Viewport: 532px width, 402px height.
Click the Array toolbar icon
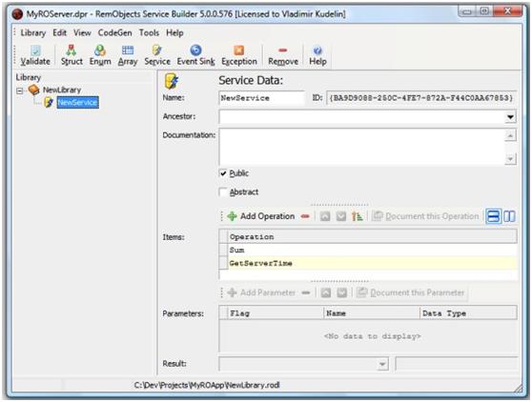pyautogui.click(x=128, y=55)
